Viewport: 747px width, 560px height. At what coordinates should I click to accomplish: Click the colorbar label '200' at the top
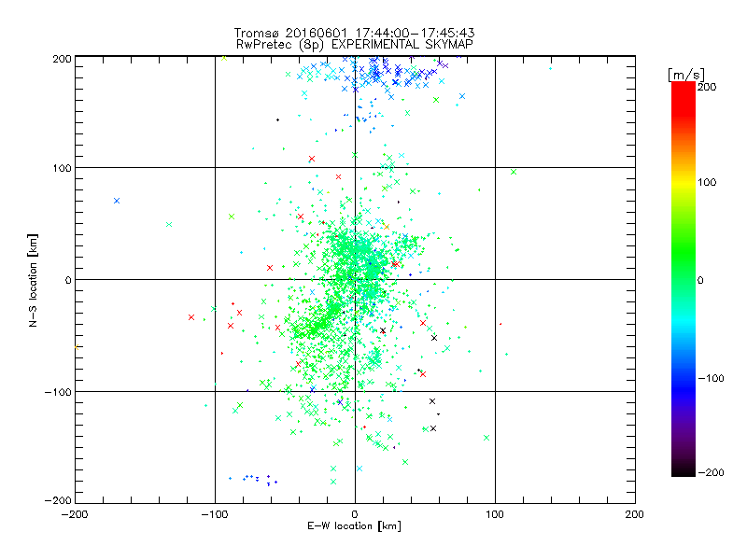[x=707, y=87]
